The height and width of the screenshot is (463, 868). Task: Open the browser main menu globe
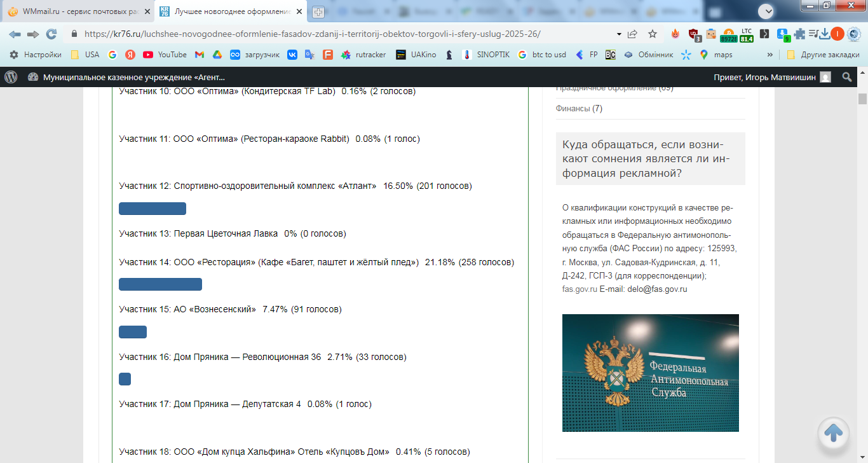(854, 34)
